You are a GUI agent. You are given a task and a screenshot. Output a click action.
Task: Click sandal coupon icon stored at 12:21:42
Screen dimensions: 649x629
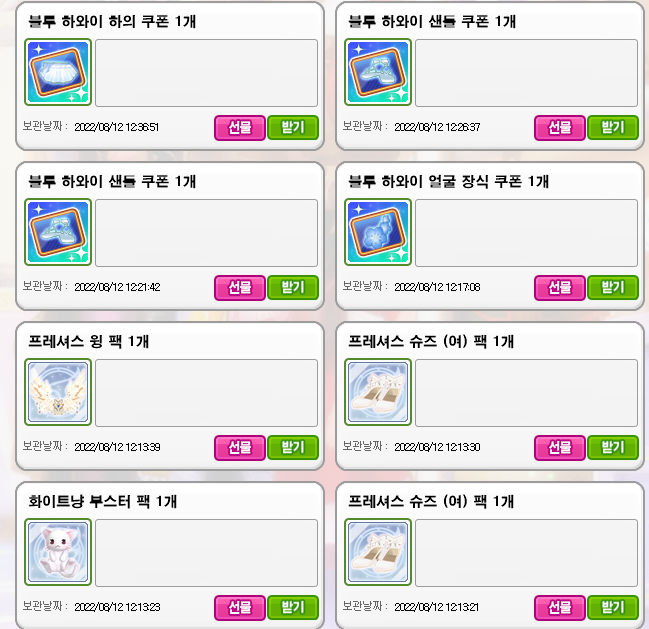(58, 232)
